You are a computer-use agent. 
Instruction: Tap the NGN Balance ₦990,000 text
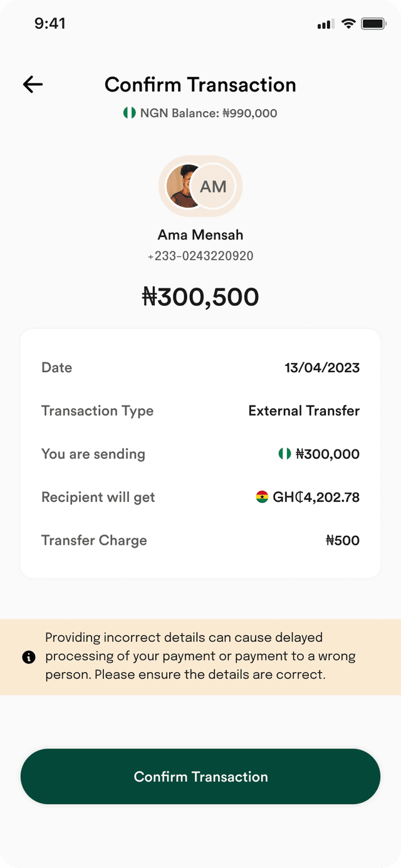(x=209, y=113)
